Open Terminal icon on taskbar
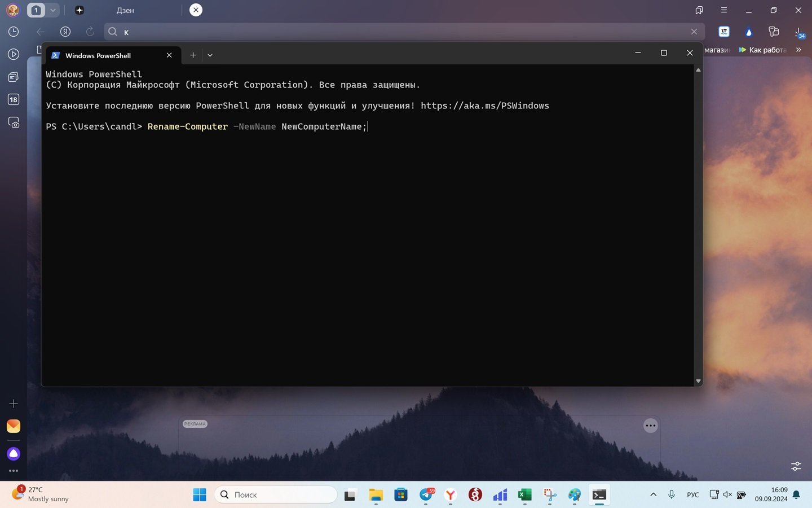The height and width of the screenshot is (508, 812). coord(599,495)
